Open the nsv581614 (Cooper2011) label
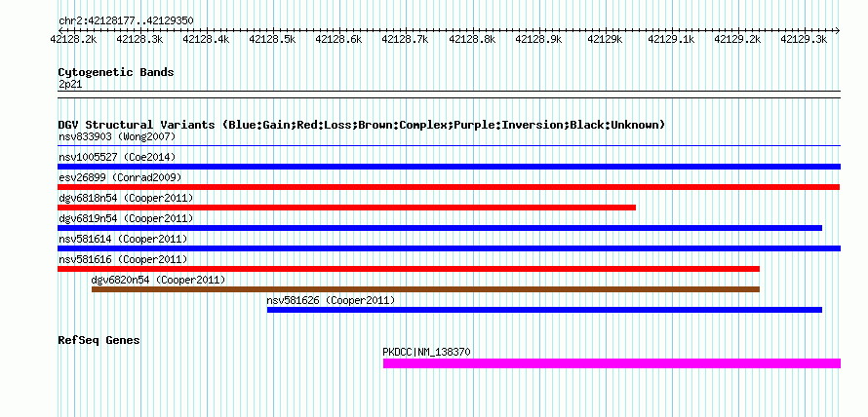Viewport: 868px width, 417px height. pyautogui.click(x=123, y=239)
